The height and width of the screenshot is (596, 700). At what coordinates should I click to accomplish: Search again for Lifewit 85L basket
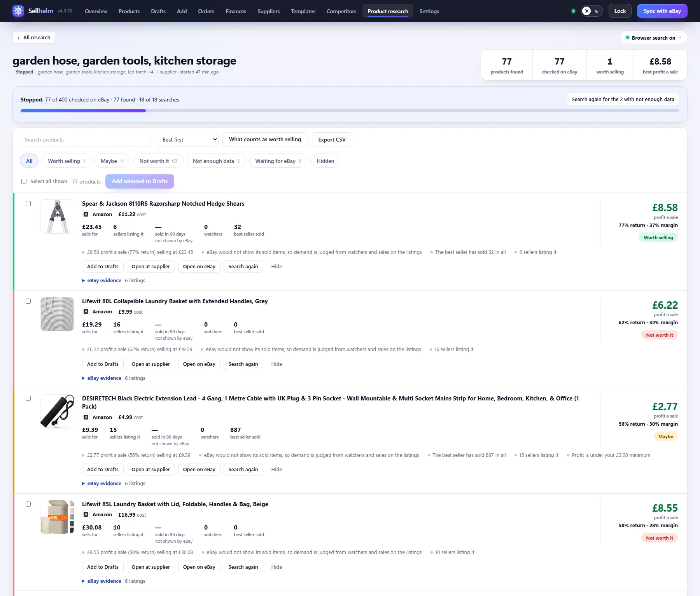[243, 567]
